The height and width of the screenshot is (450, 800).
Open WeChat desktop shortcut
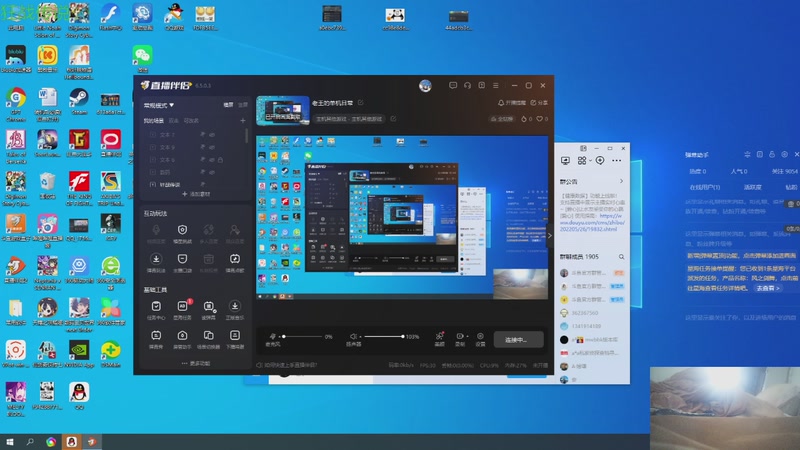click(x=142, y=59)
